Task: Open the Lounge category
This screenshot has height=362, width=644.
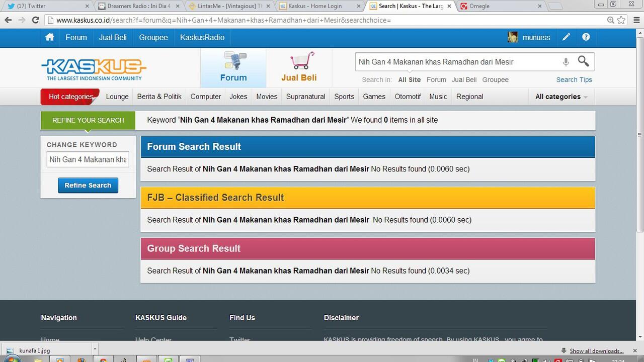Action: point(117,97)
